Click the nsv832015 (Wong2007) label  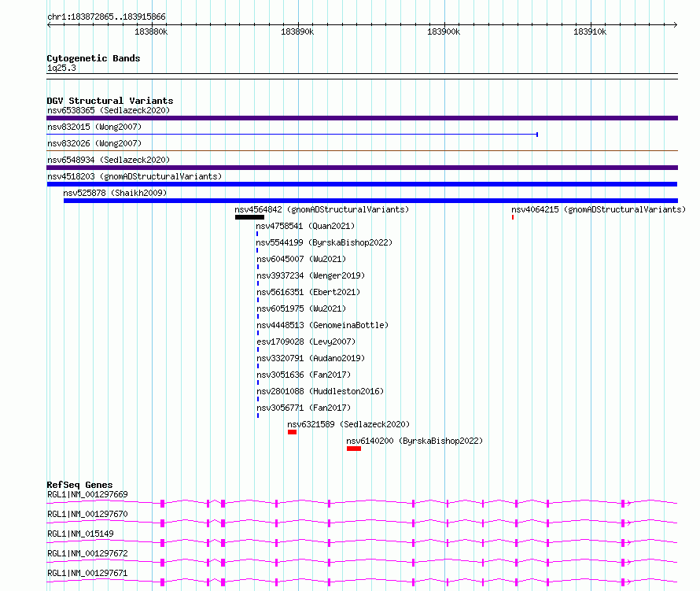pos(94,127)
